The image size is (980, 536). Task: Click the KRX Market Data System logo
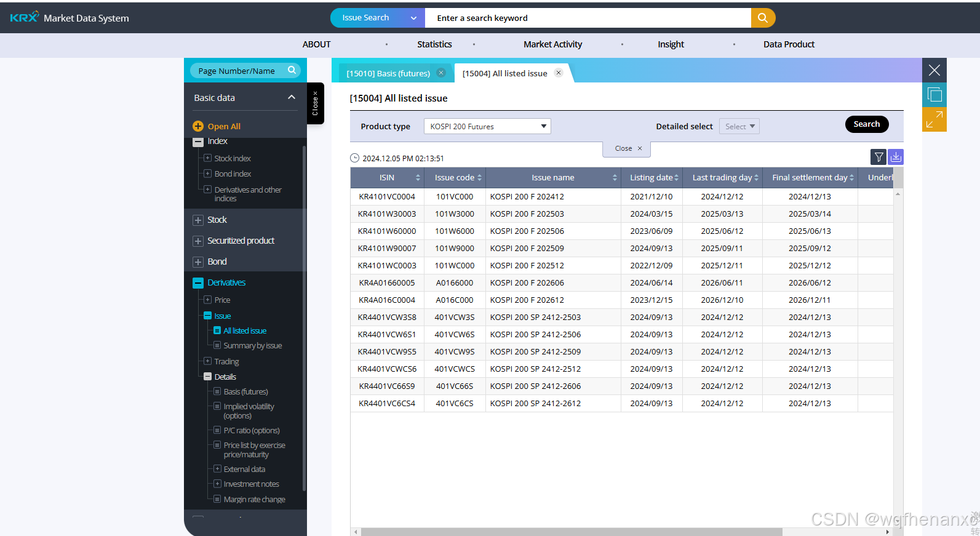(x=70, y=18)
